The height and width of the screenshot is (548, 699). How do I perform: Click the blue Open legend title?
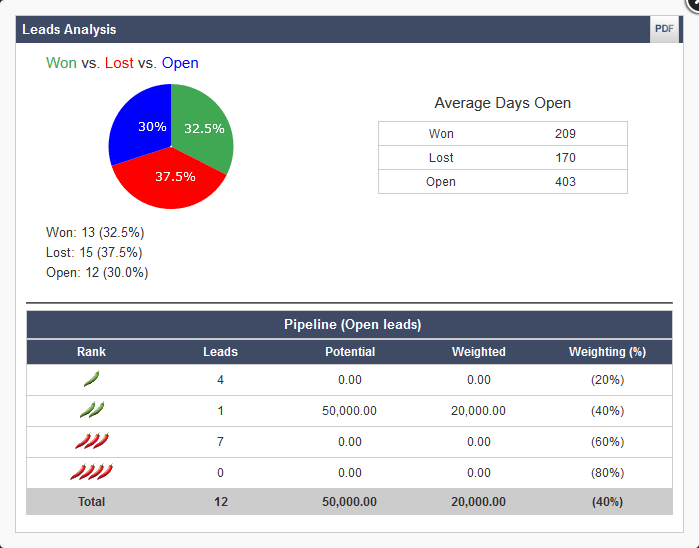coord(180,63)
